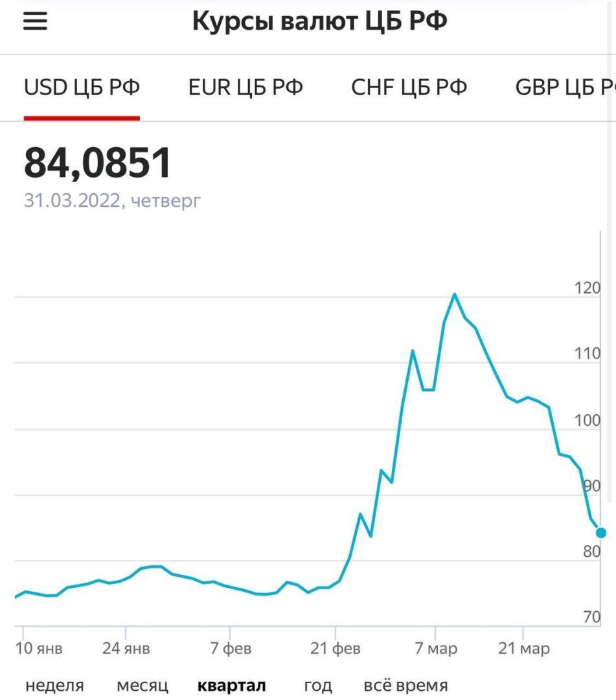Select the USD ЦБ РФ tab
This screenshot has width=616, height=700.
click(x=82, y=87)
